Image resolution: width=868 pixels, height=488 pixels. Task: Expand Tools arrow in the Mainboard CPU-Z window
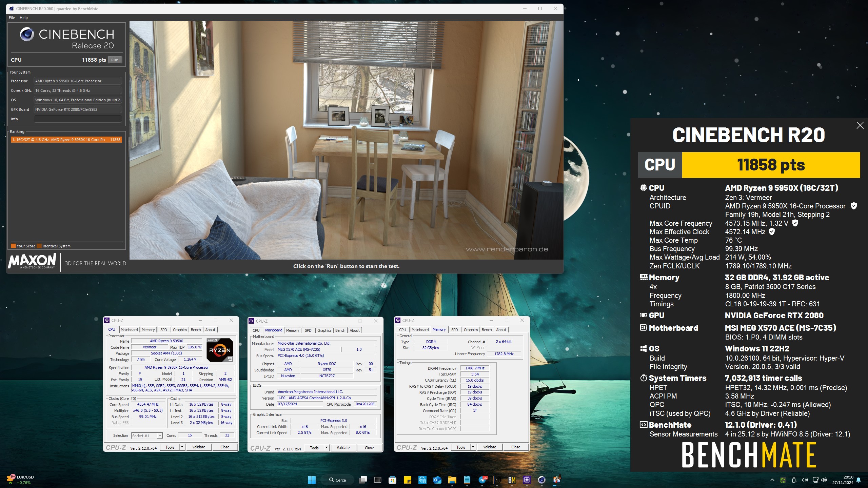click(327, 448)
